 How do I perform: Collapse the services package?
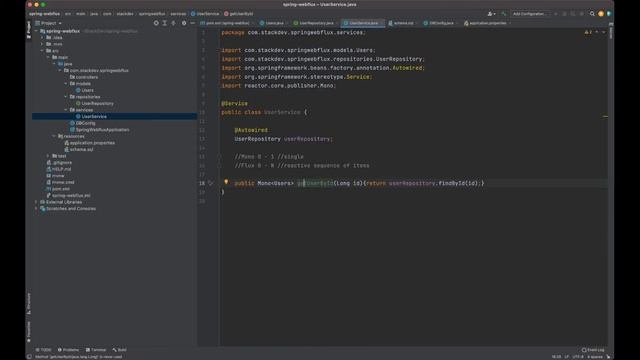(66, 110)
